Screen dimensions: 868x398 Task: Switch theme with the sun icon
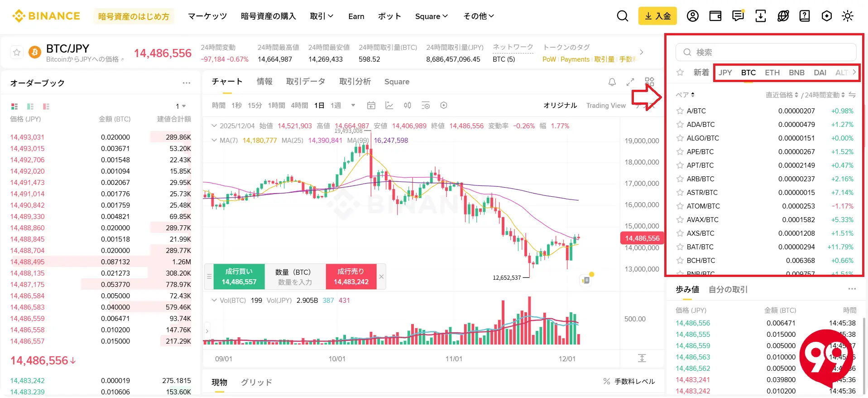pyautogui.click(x=847, y=16)
